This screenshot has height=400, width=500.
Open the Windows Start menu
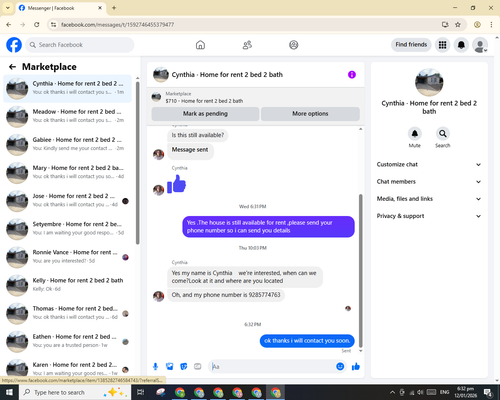click(9, 392)
